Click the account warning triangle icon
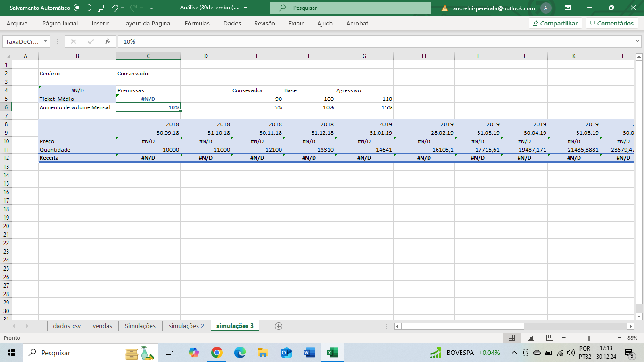 click(445, 8)
